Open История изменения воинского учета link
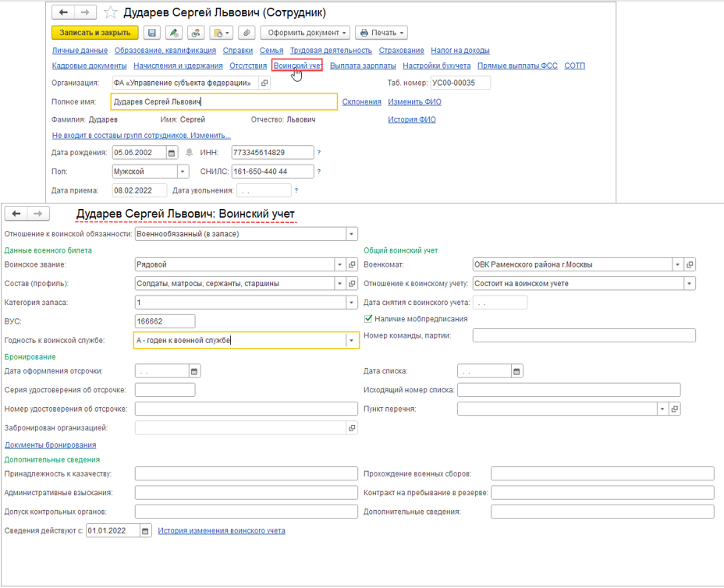Screen dimensions: 724x588 click(222, 531)
